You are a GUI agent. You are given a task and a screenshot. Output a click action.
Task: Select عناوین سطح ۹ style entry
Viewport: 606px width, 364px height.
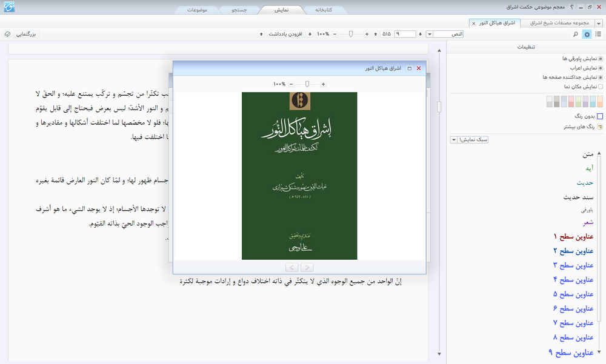point(571,352)
